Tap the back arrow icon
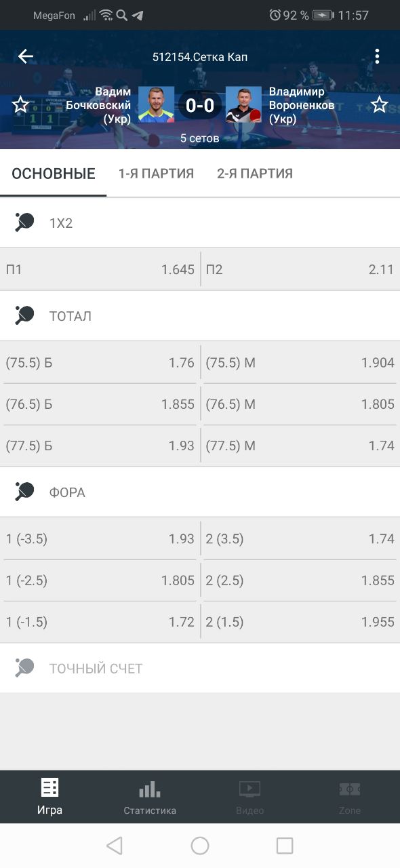Viewport: 400px width, 868px height. tap(26, 56)
